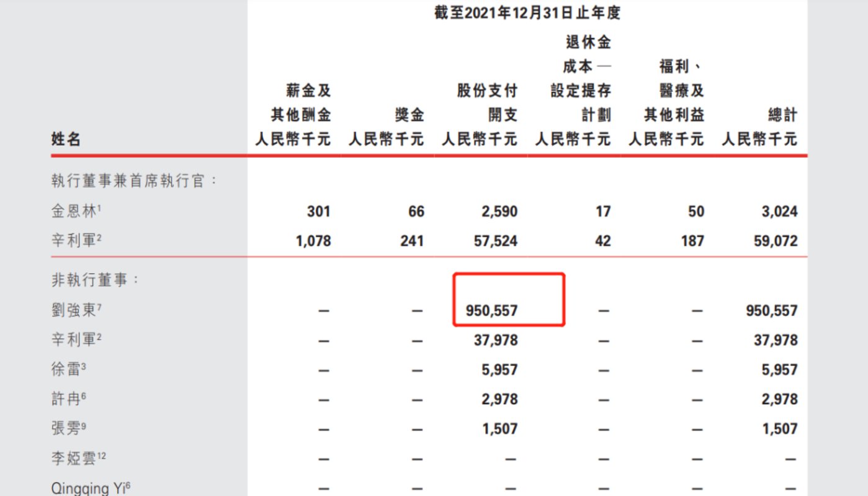This screenshot has height=496, width=868.
Task: Select 5,957 in the 股份支付開支 column
Action: [499, 370]
